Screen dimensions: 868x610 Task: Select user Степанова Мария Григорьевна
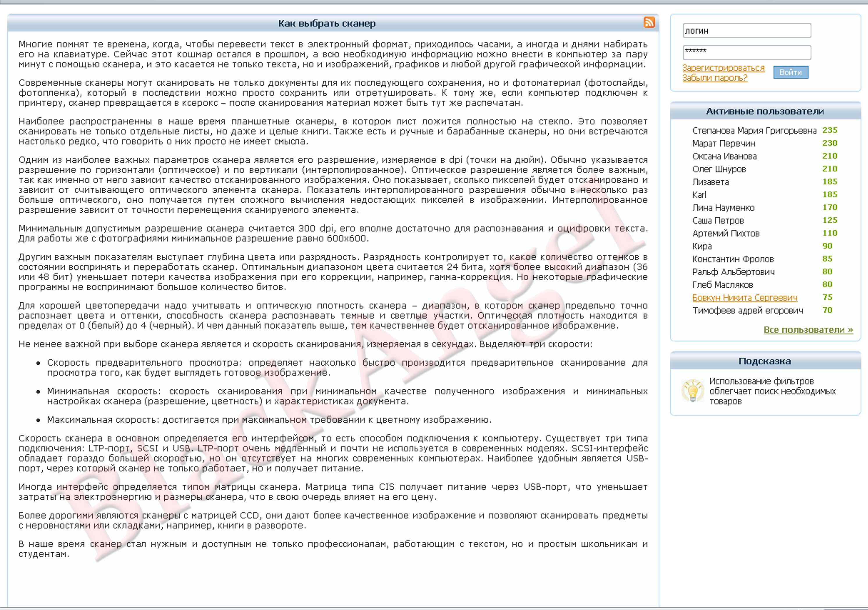[x=754, y=130]
